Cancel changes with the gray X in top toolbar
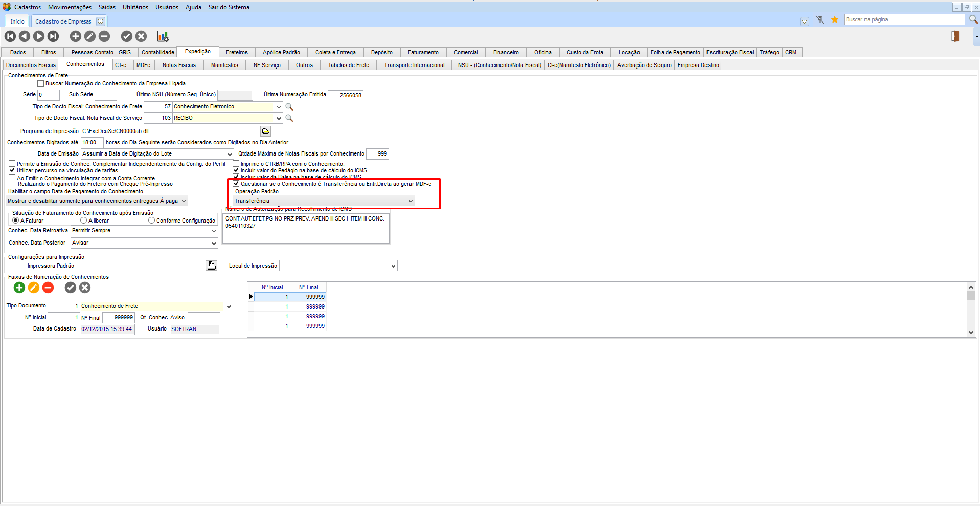Screen dimensions: 980x506 tap(141, 36)
